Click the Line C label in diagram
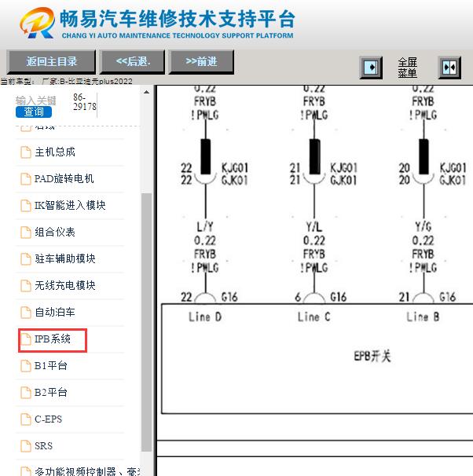The height and width of the screenshot is (476, 473). pos(314,317)
